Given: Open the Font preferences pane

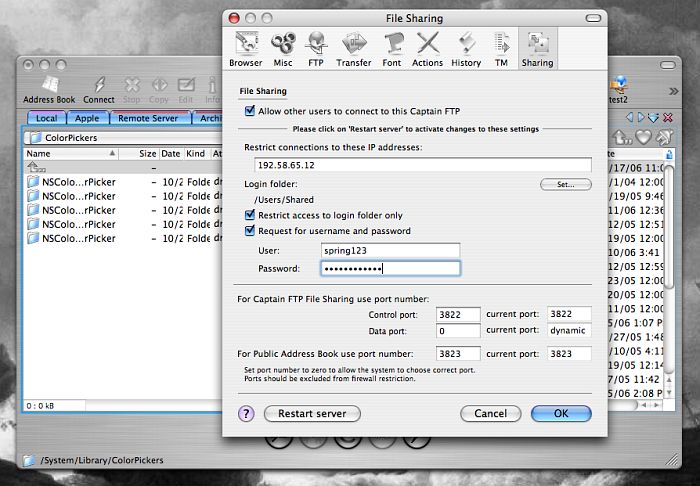Looking at the screenshot, I should [x=392, y=49].
